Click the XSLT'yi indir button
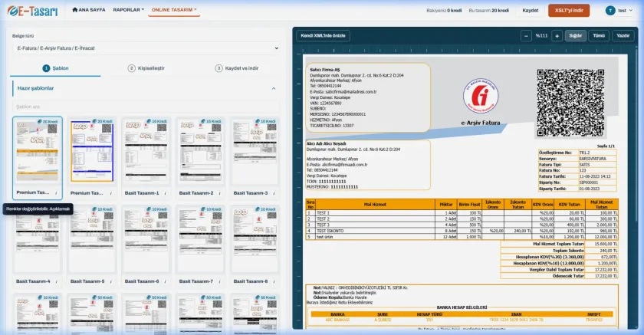Screen dimensions: 644x335 click(x=569, y=11)
